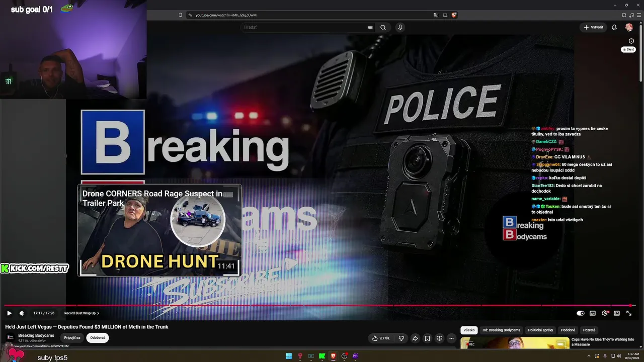Bookmark the page from the toolbar icon
This screenshot has height=362, width=644.
180,15
